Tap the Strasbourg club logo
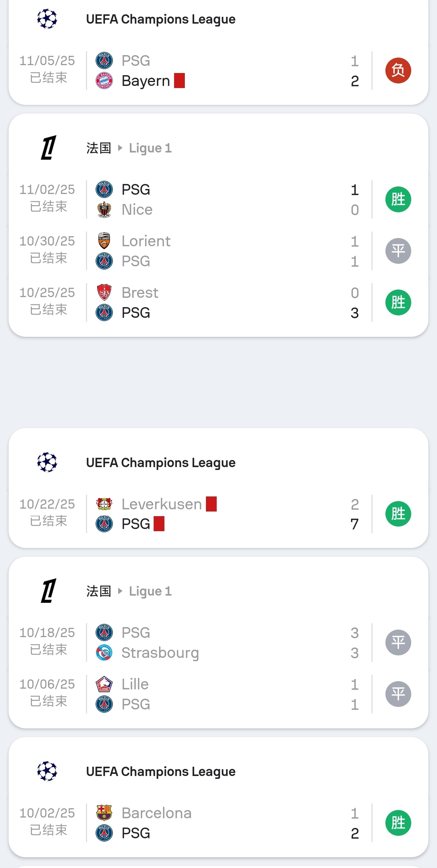This screenshot has height=868, width=437. (104, 653)
